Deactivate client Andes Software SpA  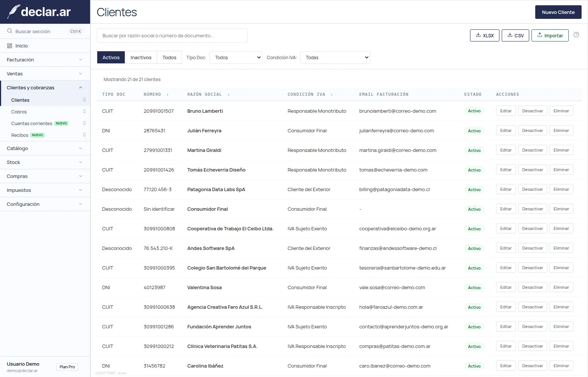tap(533, 248)
